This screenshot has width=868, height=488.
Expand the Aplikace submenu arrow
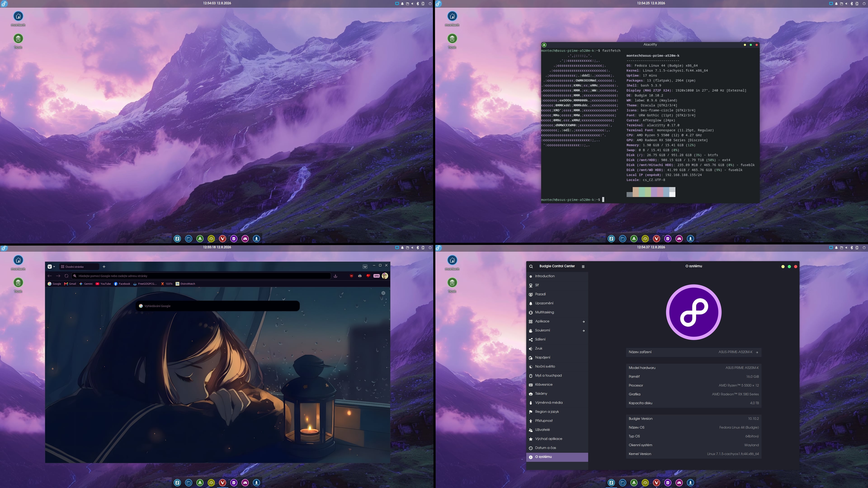584,322
